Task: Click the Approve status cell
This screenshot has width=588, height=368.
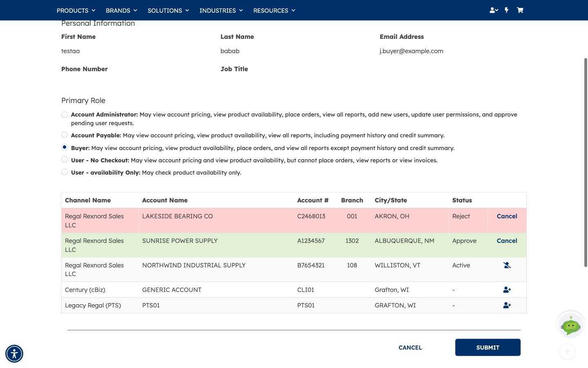Action: pyautogui.click(x=464, y=241)
